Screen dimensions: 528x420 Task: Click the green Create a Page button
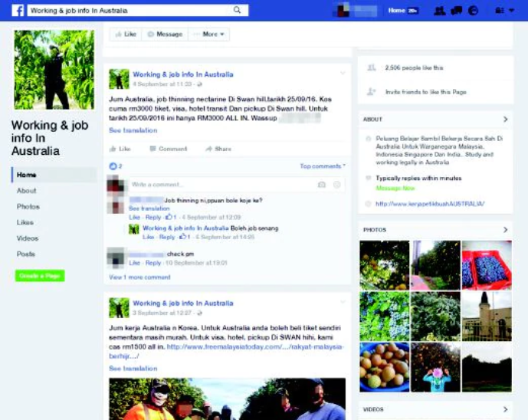40,276
